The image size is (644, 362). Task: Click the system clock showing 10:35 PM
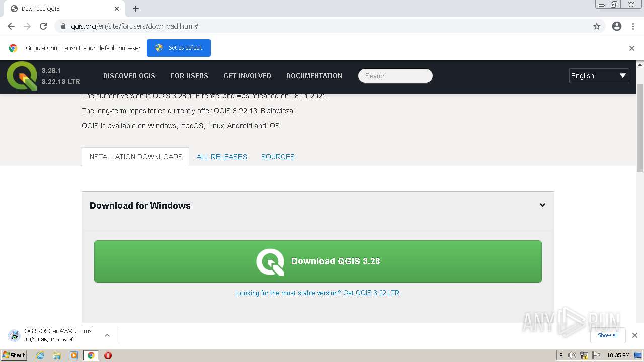pos(618,355)
